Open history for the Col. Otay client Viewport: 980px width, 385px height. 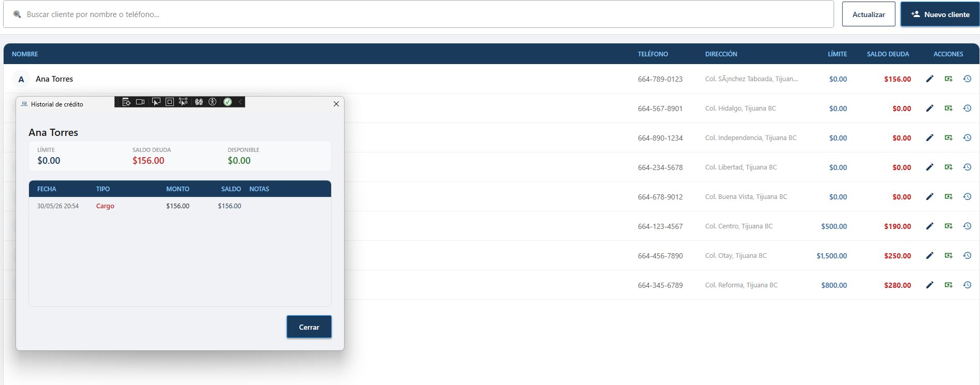click(967, 256)
